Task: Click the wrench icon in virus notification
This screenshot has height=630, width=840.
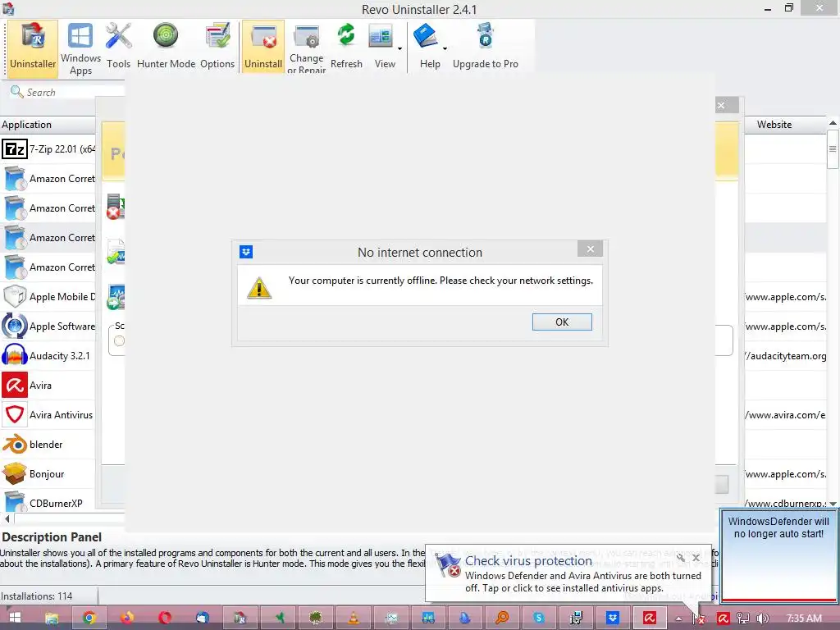Action: pos(680,558)
